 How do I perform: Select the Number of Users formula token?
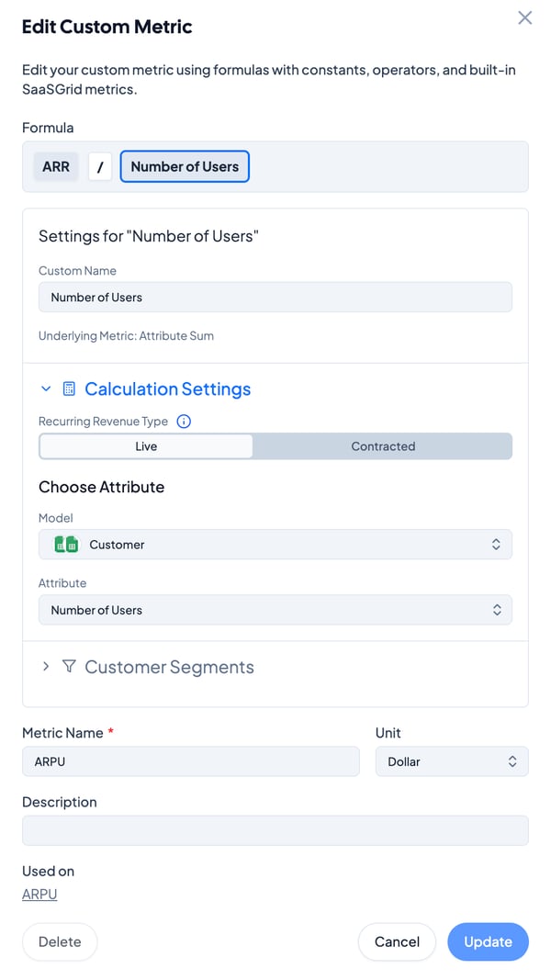184,166
